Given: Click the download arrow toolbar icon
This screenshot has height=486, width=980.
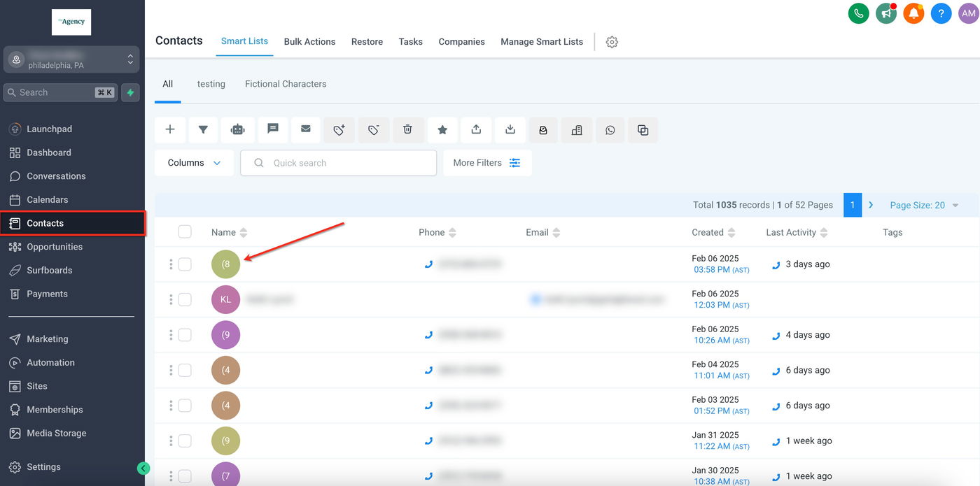Looking at the screenshot, I should pos(510,129).
